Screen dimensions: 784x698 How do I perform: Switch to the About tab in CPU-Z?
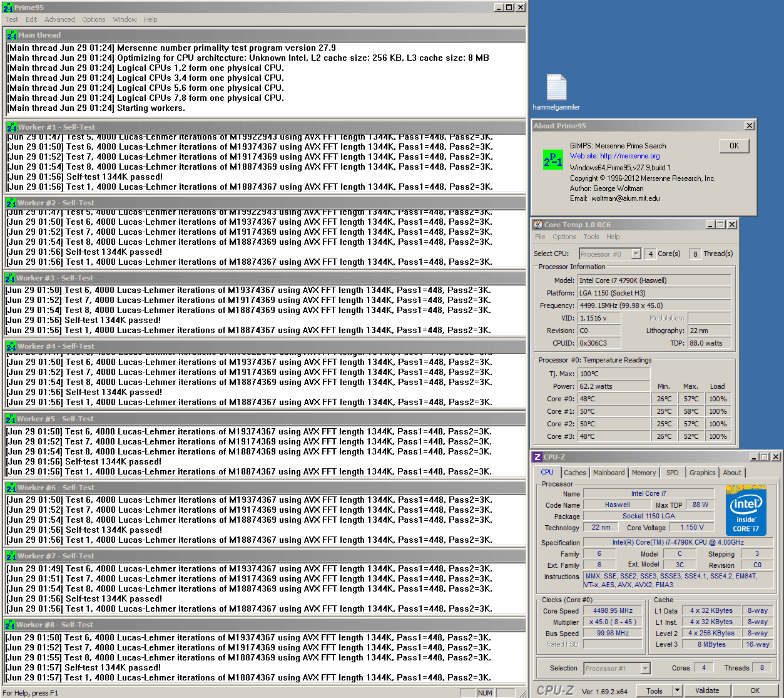click(x=732, y=473)
